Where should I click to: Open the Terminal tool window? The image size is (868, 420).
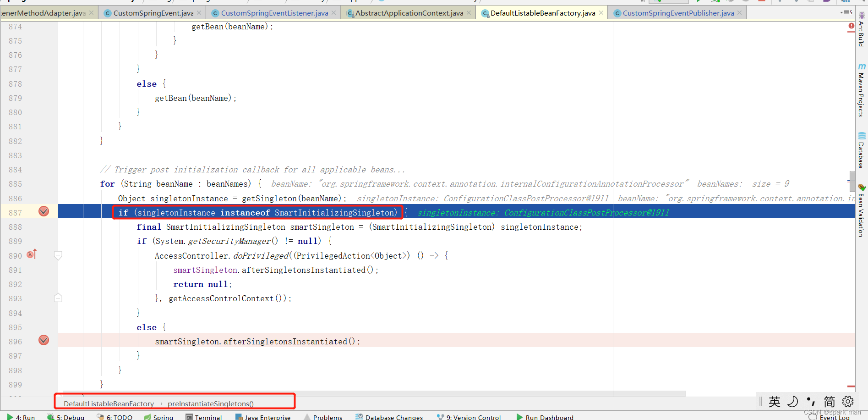(204, 417)
